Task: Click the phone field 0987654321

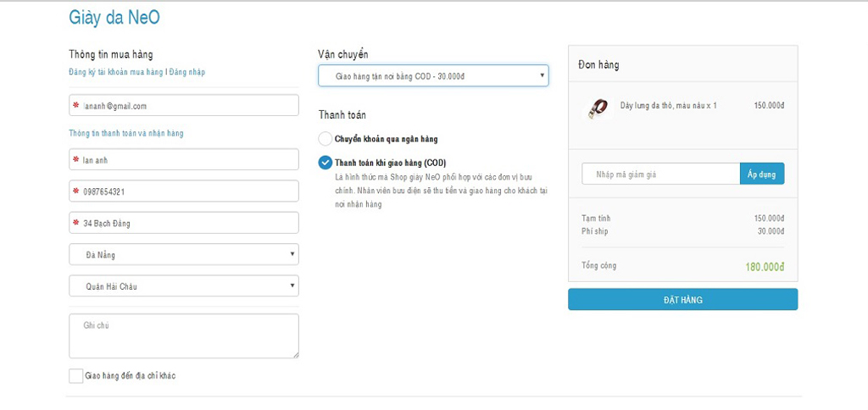Action: pyautogui.click(x=184, y=191)
